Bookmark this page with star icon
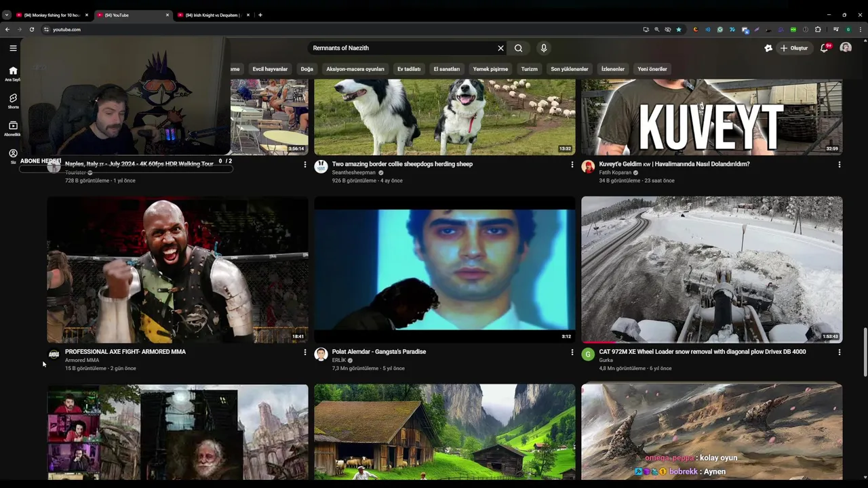 pyautogui.click(x=679, y=30)
